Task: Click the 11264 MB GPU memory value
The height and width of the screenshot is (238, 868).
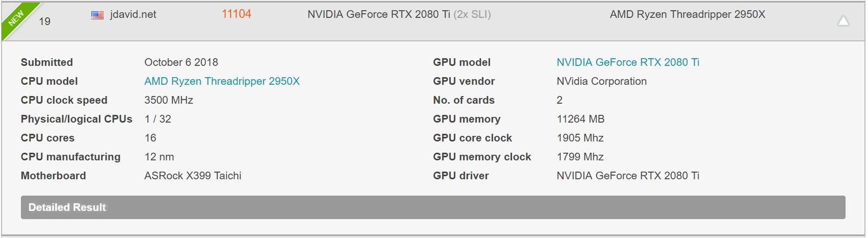Action: [580, 119]
